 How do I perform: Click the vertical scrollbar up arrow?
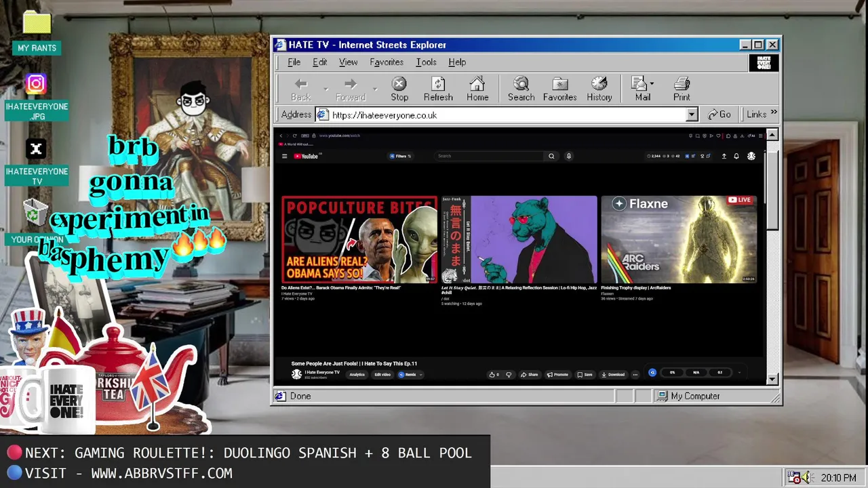tap(772, 135)
